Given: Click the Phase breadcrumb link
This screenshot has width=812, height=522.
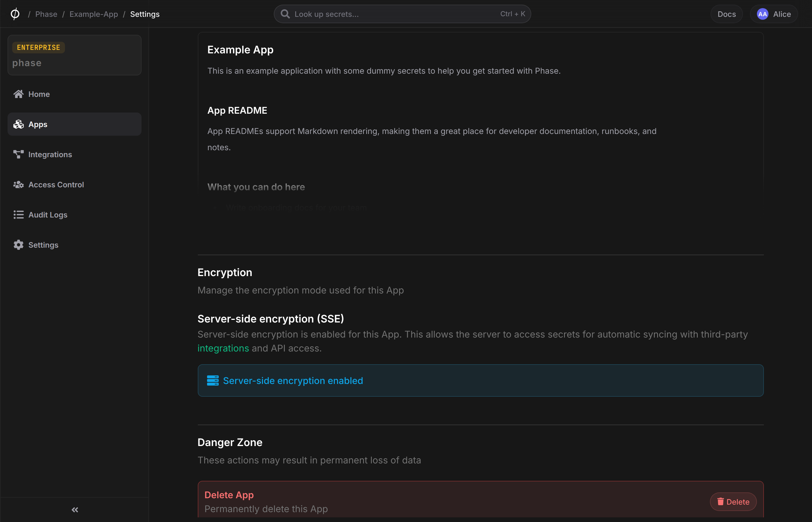Looking at the screenshot, I should coord(46,14).
